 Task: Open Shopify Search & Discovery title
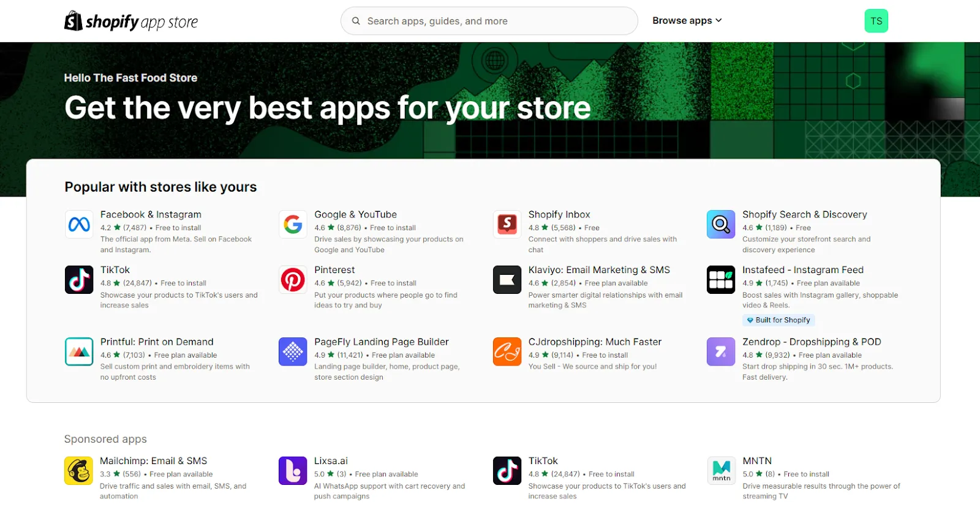[x=805, y=215]
